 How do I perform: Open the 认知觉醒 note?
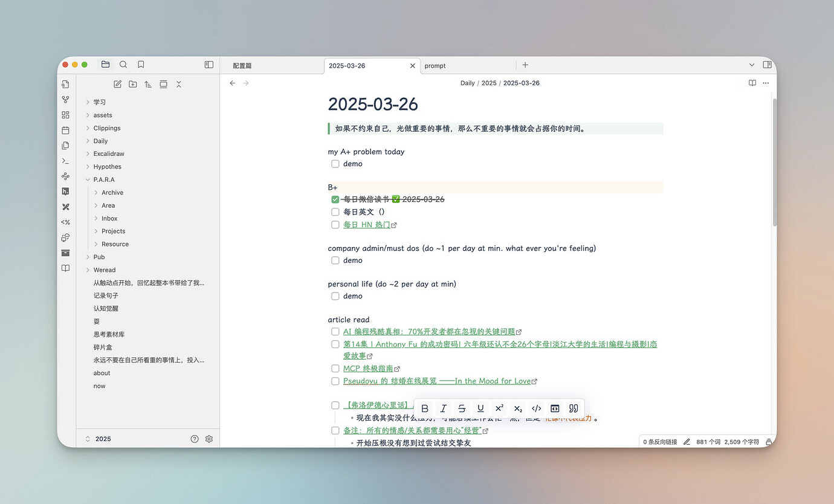[106, 309]
